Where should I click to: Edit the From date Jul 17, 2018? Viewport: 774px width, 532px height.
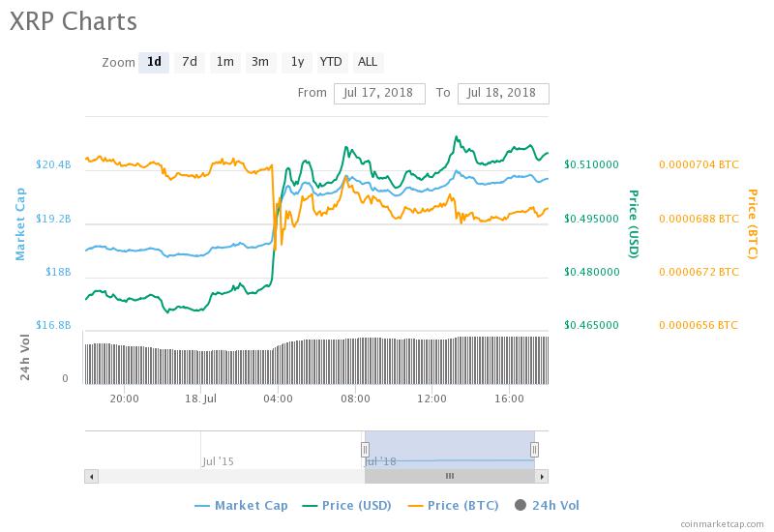pos(379,93)
